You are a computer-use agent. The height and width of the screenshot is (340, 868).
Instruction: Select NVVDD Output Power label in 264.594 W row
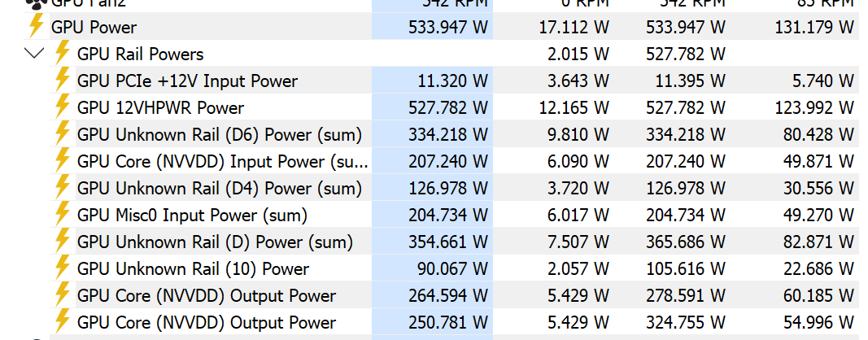(207, 296)
